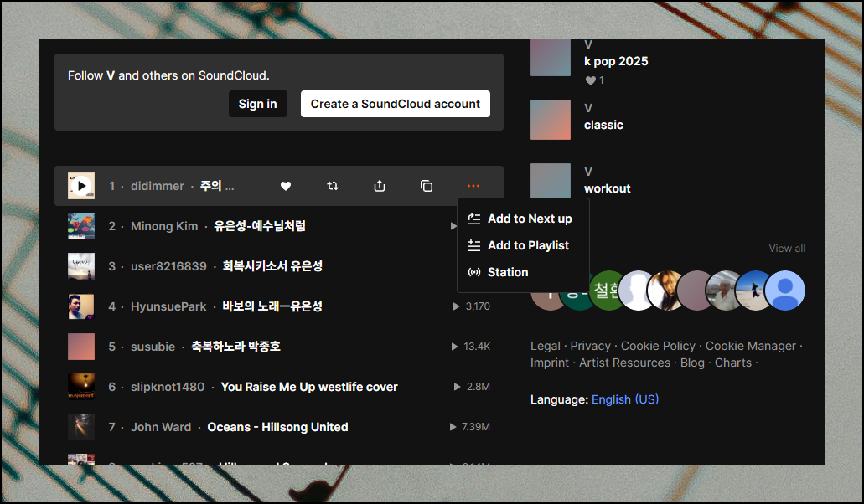
Task: Click artist name user8216839
Action: point(168,266)
